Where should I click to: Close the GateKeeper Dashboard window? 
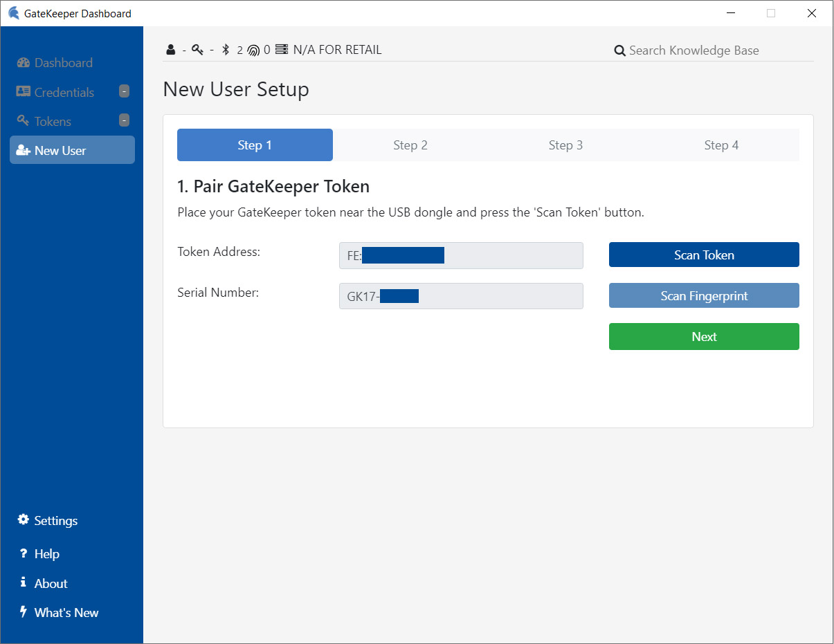pos(812,13)
